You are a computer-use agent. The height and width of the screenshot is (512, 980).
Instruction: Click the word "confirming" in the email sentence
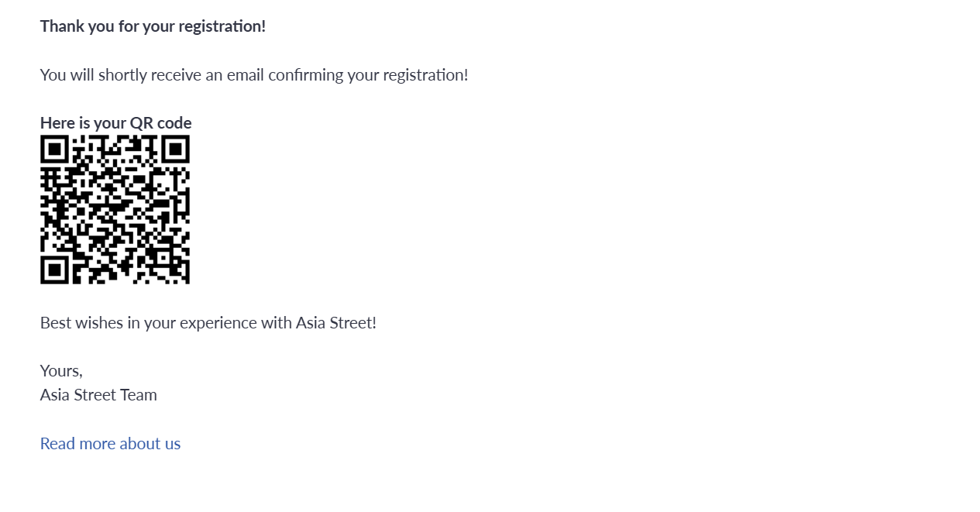(x=306, y=75)
